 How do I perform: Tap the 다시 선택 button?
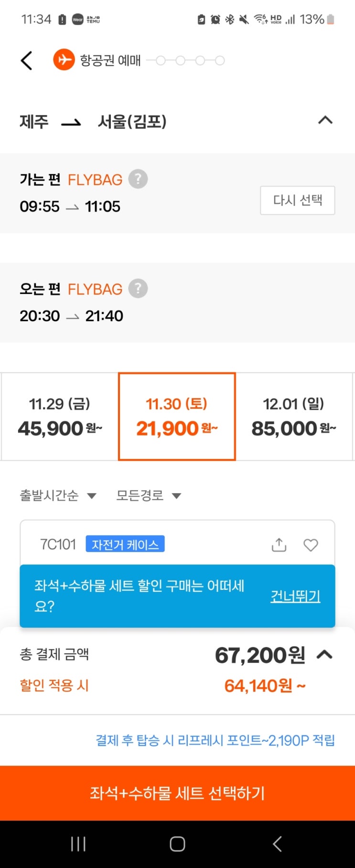(x=297, y=200)
